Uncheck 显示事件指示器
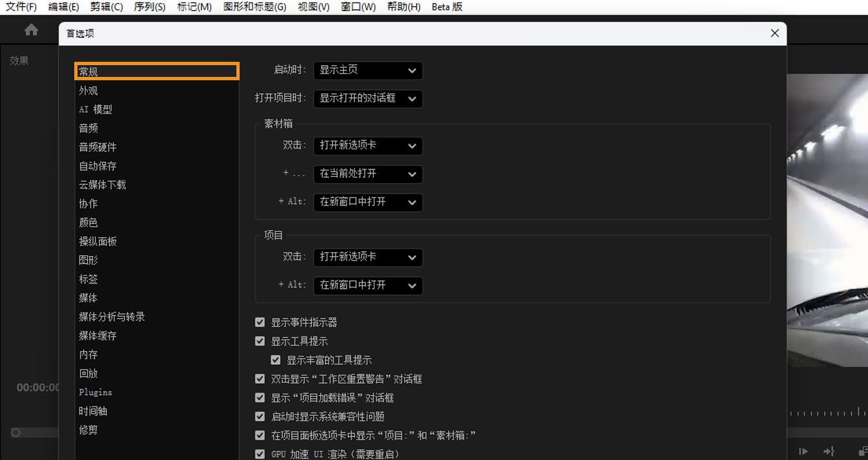 pos(260,322)
